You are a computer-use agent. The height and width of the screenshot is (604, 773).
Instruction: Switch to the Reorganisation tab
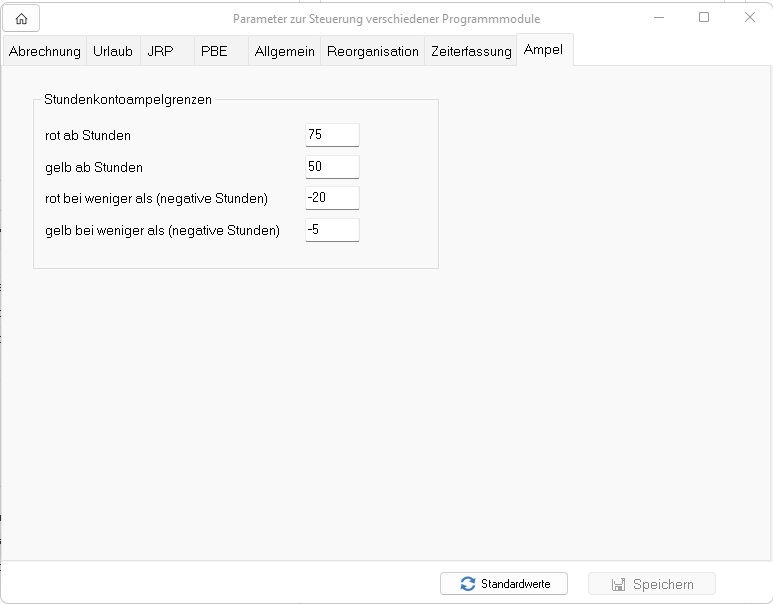pyautogui.click(x=372, y=51)
